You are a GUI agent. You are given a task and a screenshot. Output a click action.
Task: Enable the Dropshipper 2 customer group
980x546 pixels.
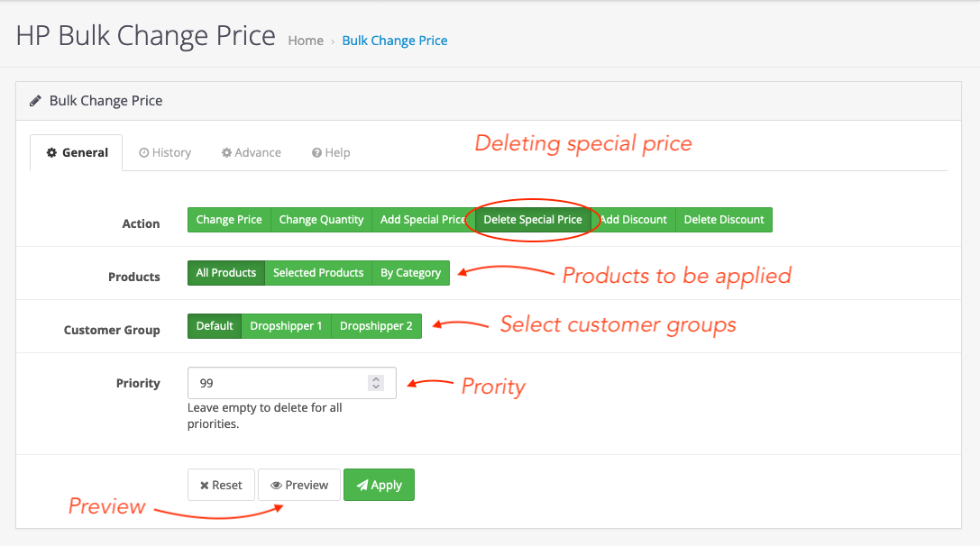click(376, 326)
